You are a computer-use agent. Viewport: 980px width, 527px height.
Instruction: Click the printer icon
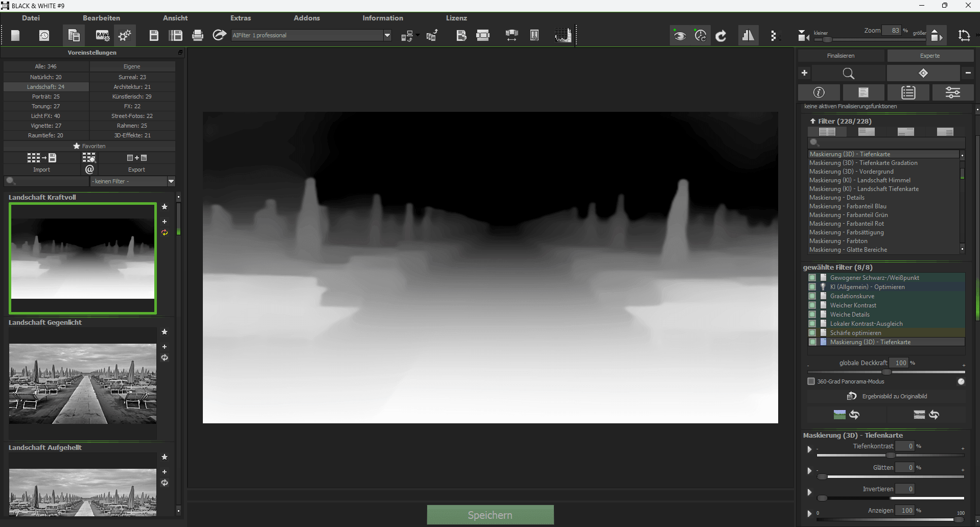tap(198, 35)
